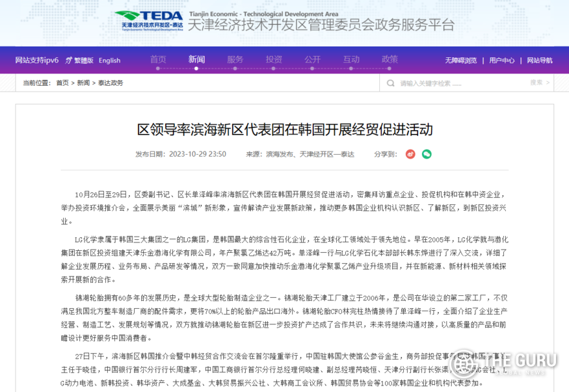Click the paragraph starting with 27日下午

pos(285,369)
